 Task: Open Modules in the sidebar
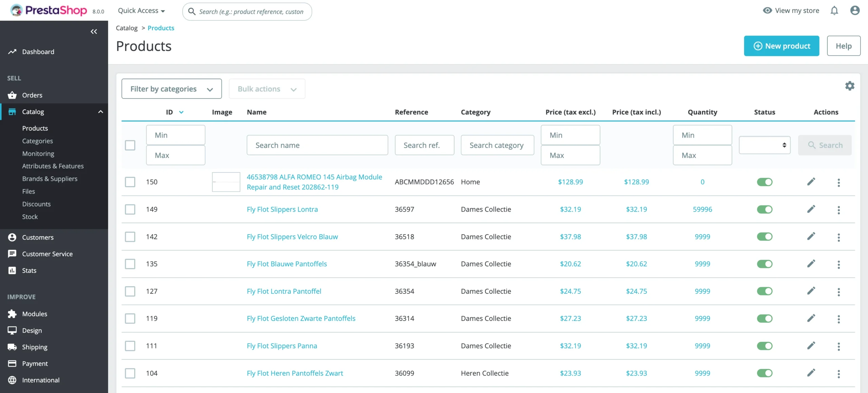tap(35, 314)
